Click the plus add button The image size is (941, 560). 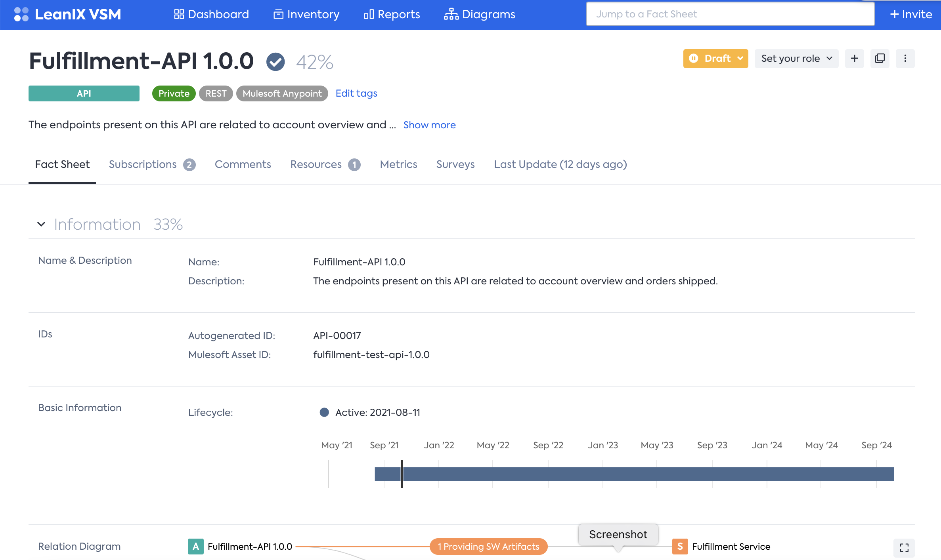[854, 59]
